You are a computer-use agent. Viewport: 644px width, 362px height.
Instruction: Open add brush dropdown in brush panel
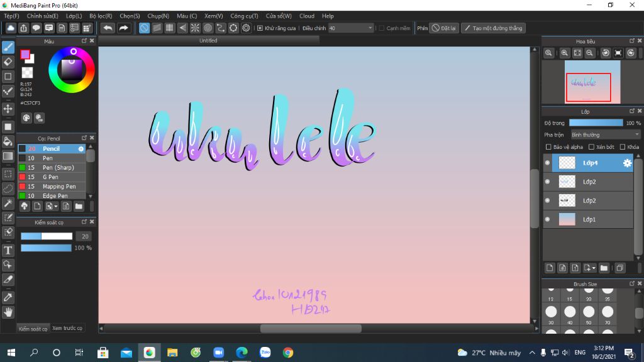point(56,206)
